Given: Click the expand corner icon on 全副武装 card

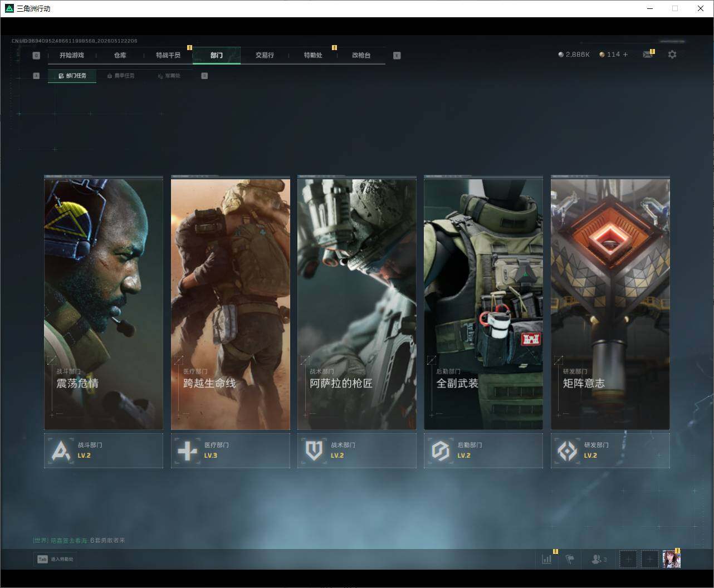Looking at the screenshot, I should pos(431,360).
